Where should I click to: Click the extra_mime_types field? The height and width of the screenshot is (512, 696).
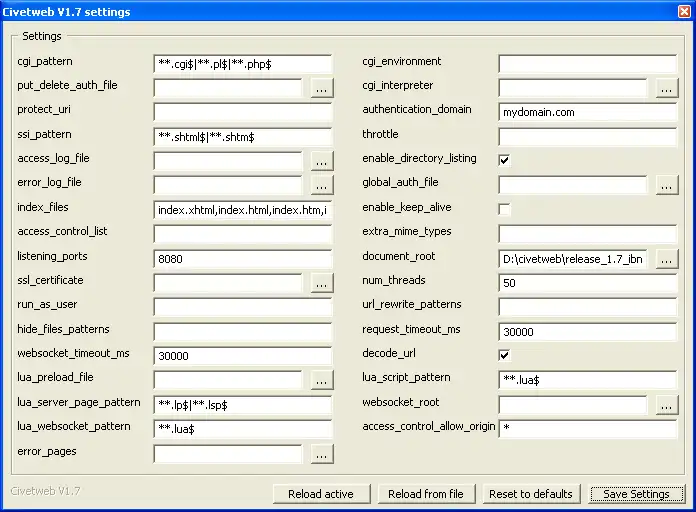pyautogui.click(x=588, y=234)
